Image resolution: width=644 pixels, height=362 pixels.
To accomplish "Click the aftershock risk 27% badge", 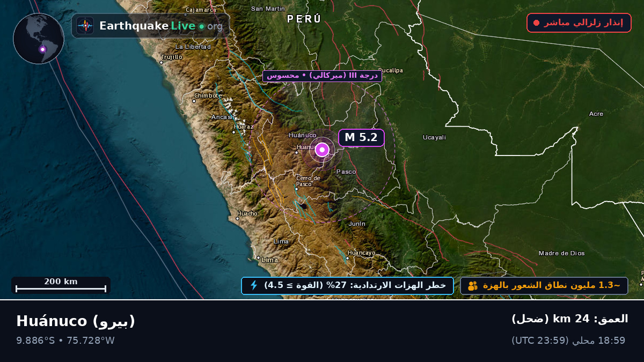I will coord(347,285).
